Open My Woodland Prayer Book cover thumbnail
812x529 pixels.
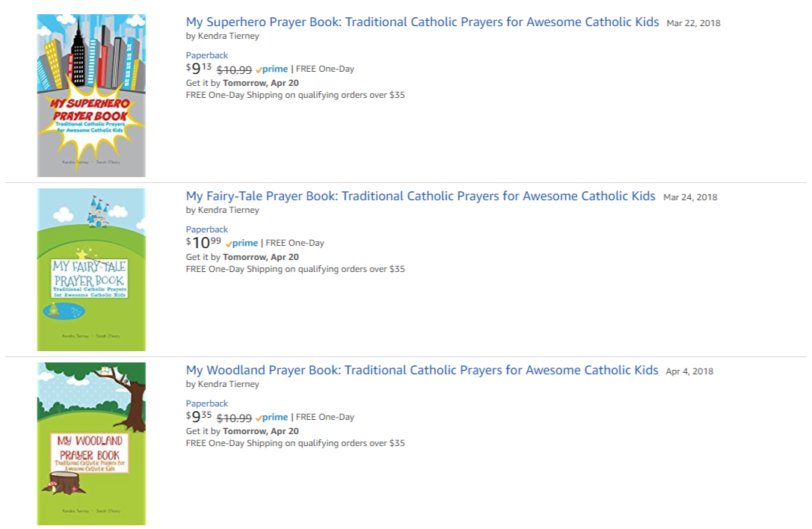tap(91, 444)
